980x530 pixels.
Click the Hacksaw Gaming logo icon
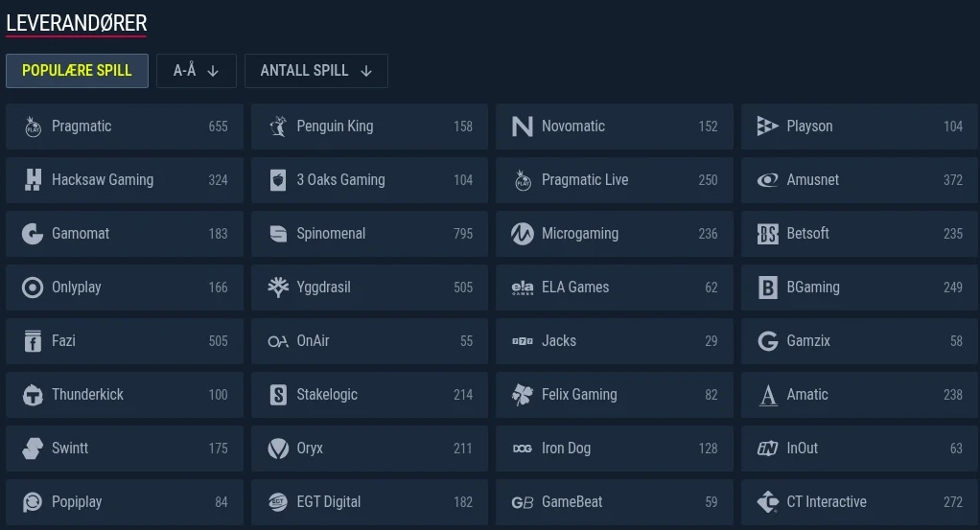[33, 180]
